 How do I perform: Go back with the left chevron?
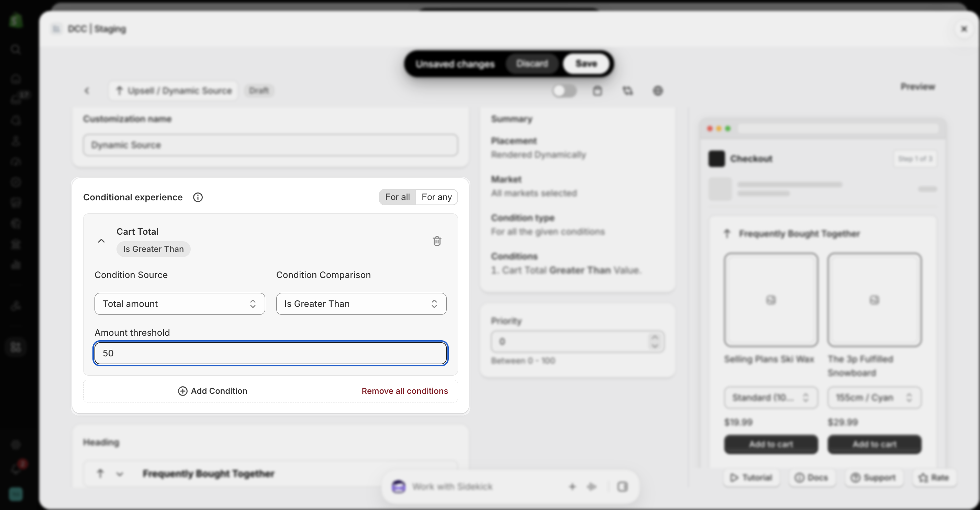pos(87,91)
